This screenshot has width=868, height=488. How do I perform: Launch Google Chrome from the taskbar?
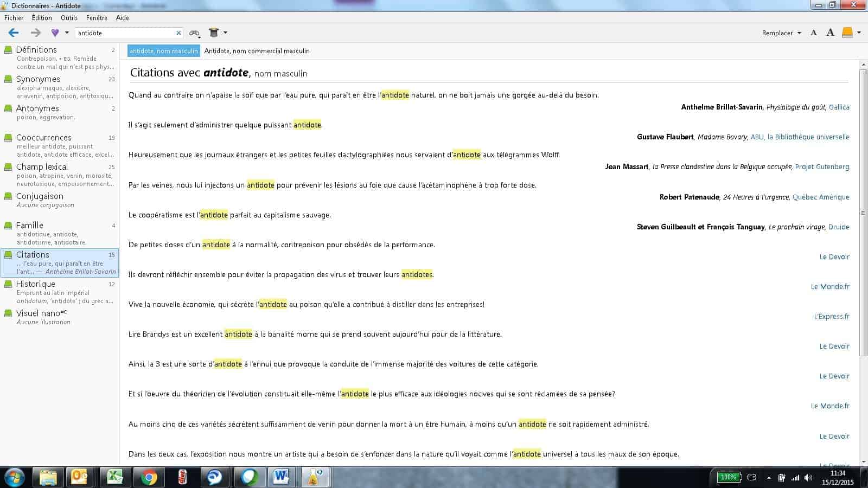[149, 477]
